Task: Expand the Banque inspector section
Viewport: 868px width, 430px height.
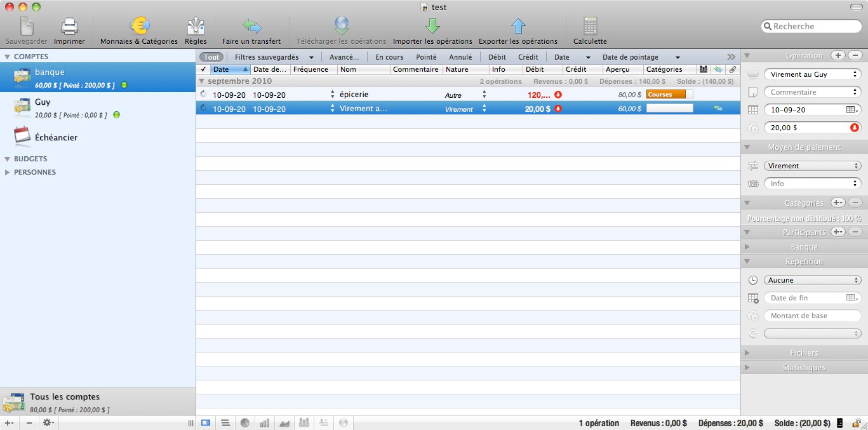Action: coord(747,247)
